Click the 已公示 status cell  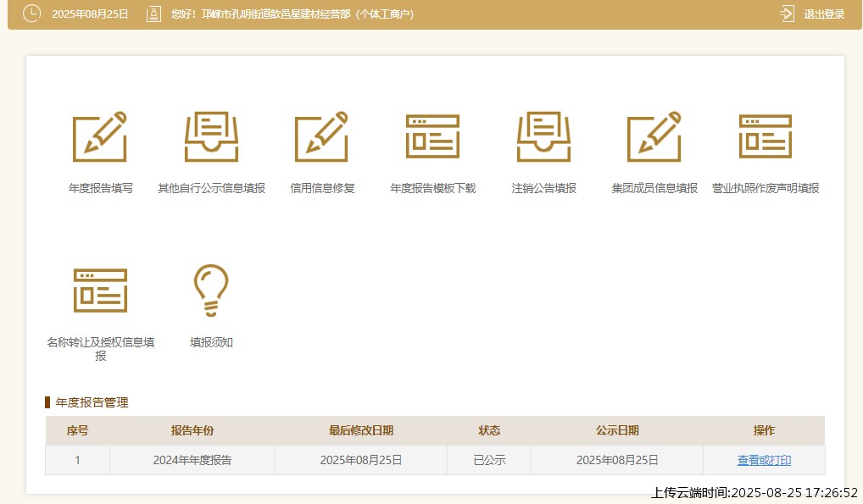point(489,460)
